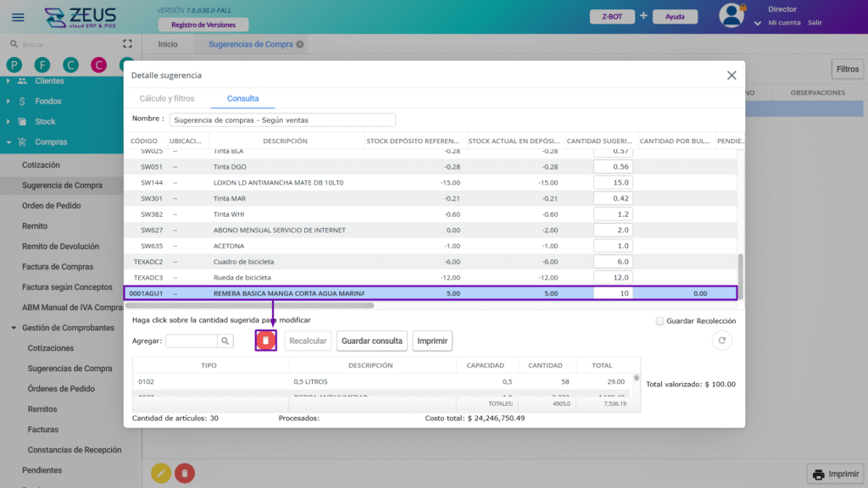Image resolution: width=868 pixels, height=488 pixels.
Task: Collapse the Compras menu section
Action: (x=8, y=142)
